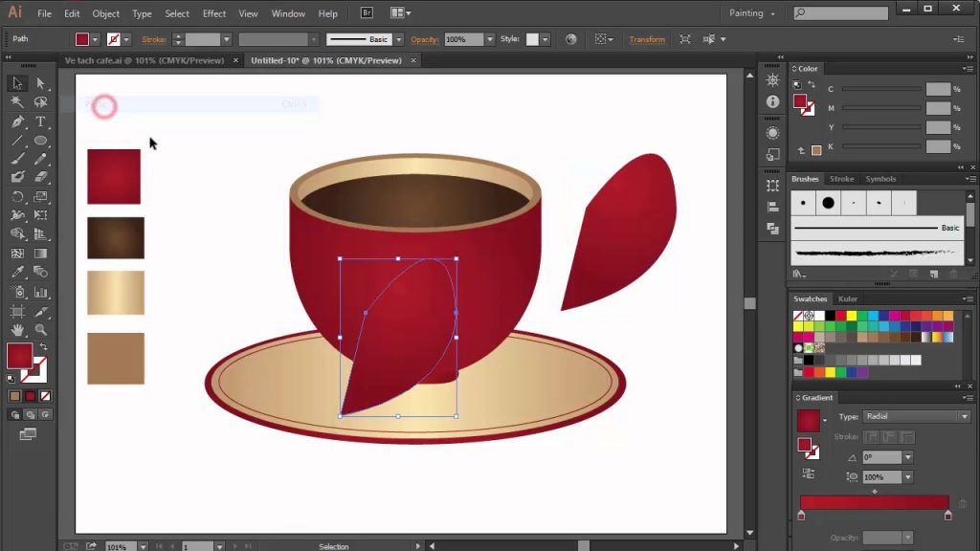Select the Artboard tool
Screen dimensions: 980x551
point(17,311)
